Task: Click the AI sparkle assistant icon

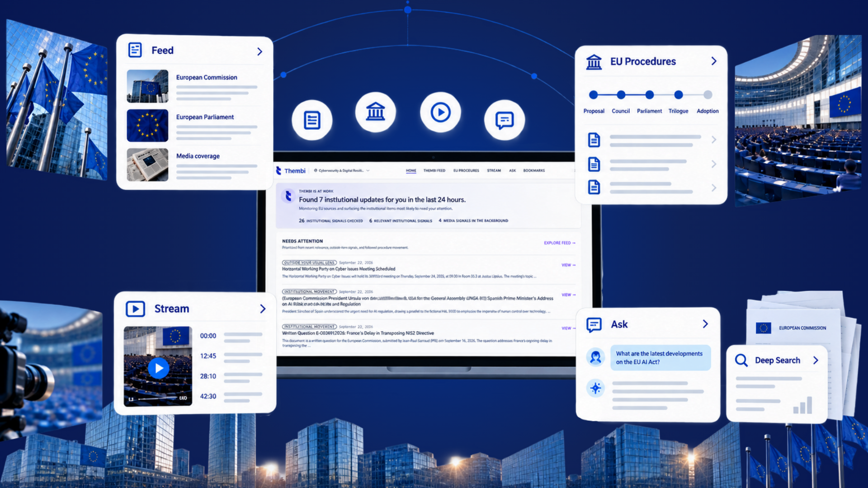Action: pos(595,388)
